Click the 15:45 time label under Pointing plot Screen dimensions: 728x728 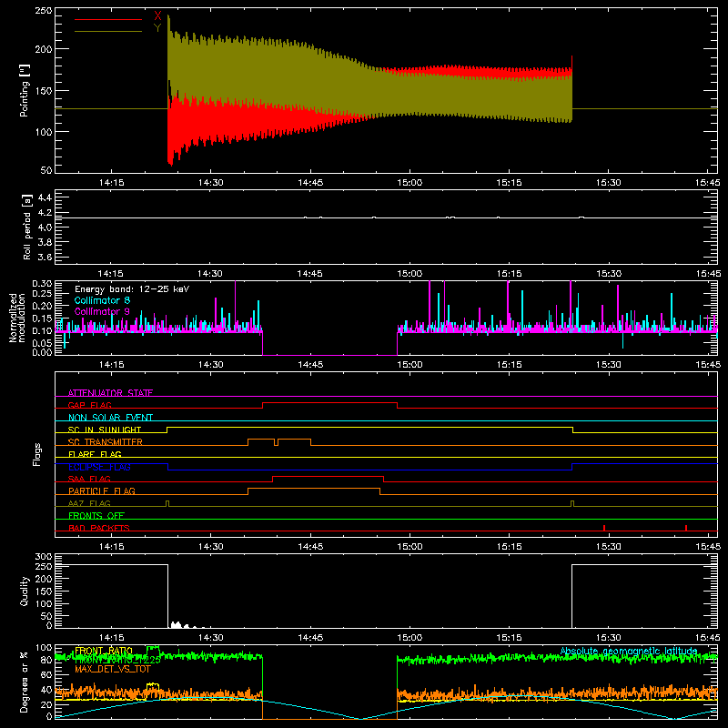coord(708,183)
